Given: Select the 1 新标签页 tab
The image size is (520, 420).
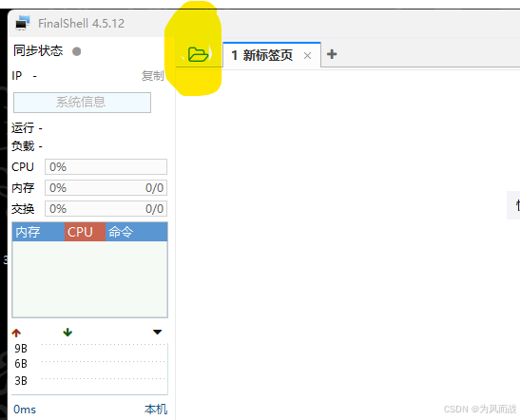Looking at the screenshot, I should click(262, 55).
